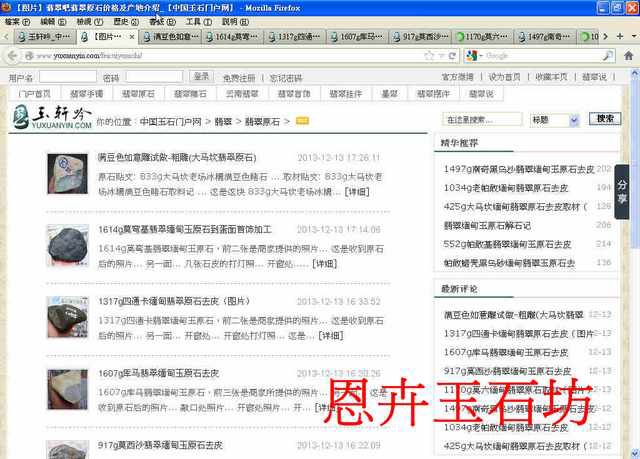Click the magnifier in the Google search box
This screenshot has width=640, height=459.
pyautogui.click(x=608, y=55)
